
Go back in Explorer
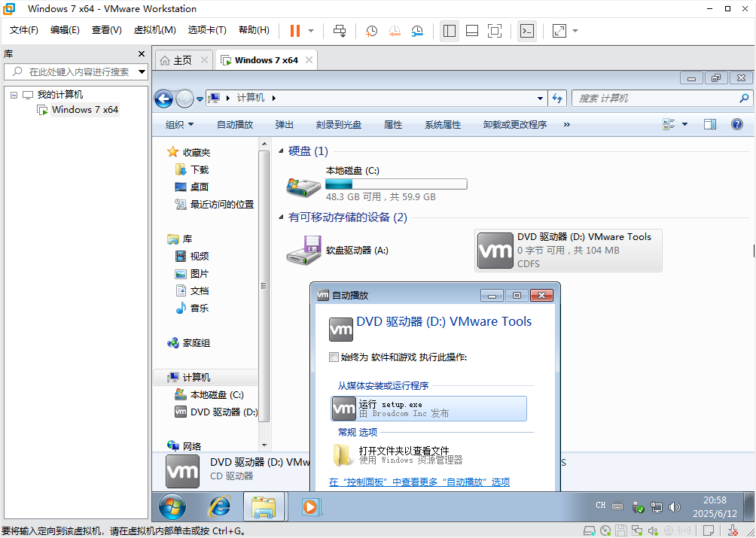164,99
